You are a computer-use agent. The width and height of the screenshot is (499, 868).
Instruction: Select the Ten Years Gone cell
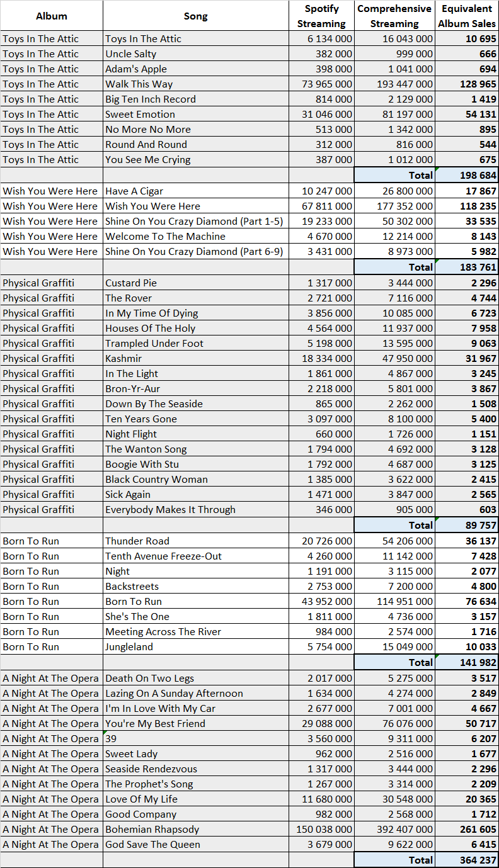pos(195,419)
